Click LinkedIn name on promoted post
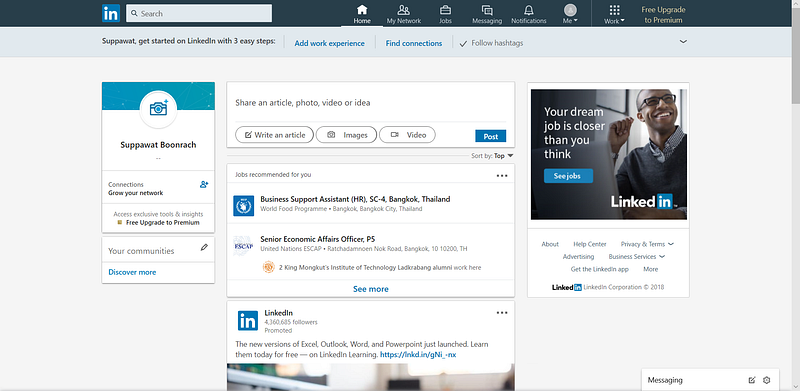800x391 pixels. click(279, 313)
